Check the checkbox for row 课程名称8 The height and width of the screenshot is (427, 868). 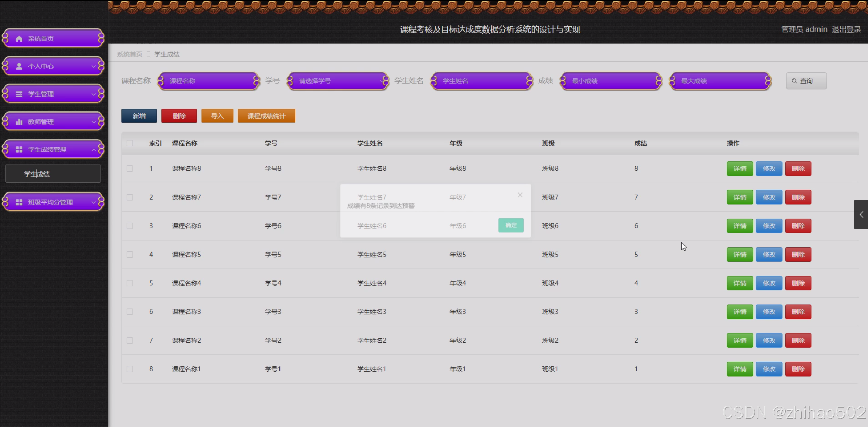(x=130, y=168)
